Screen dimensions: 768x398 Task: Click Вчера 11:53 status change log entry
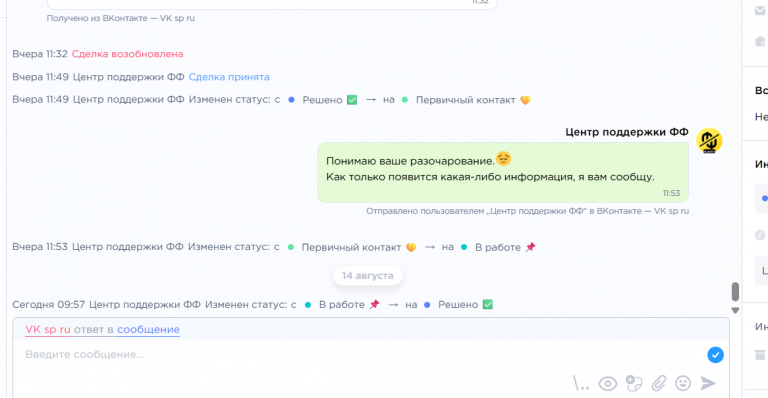[x=274, y=247]
